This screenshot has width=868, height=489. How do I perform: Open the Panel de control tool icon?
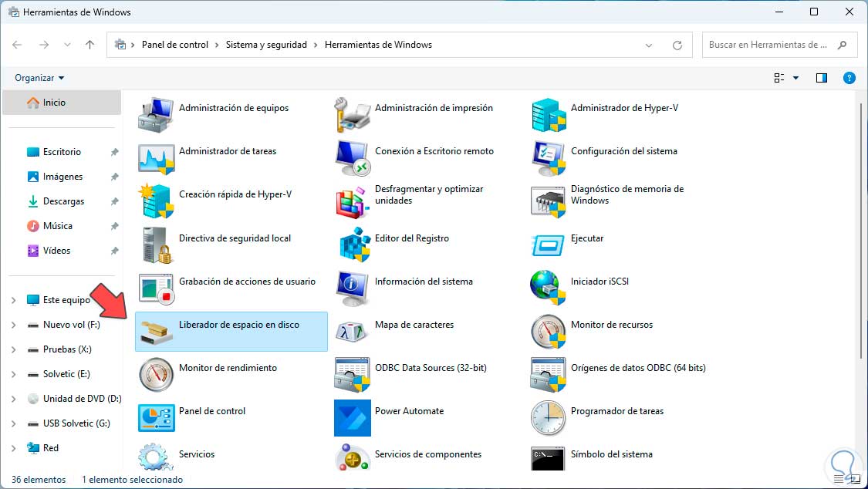point(156,417)
